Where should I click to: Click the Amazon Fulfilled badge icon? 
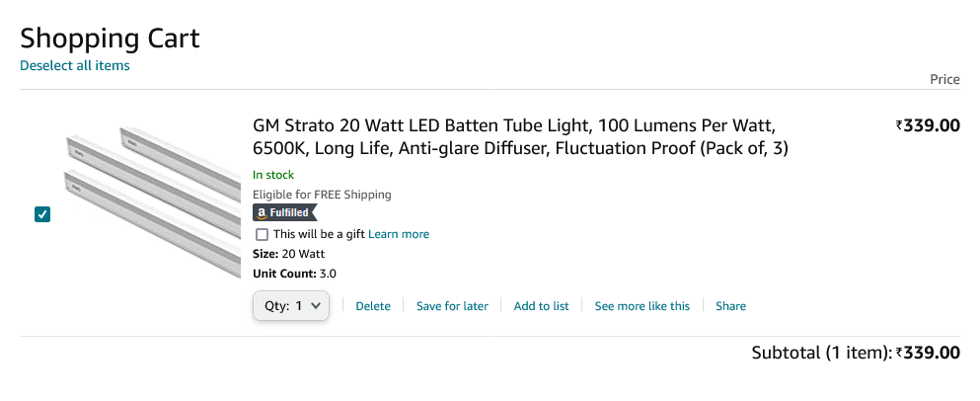click(x=285, y=212)
